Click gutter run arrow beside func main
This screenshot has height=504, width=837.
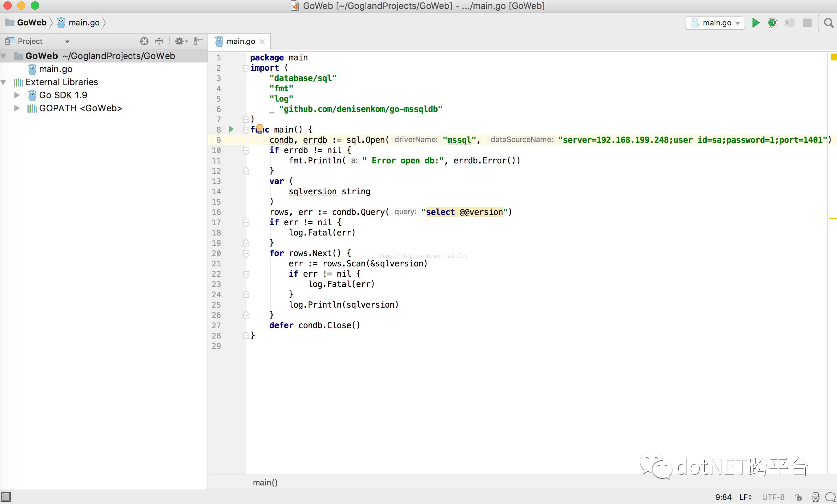[x=231, y=129]
